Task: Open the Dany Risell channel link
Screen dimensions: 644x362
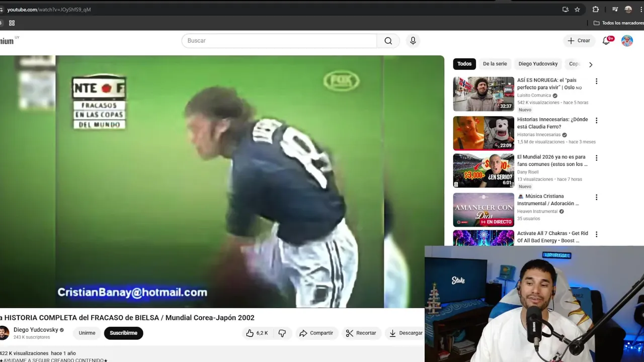Action: tap(528, 172)
